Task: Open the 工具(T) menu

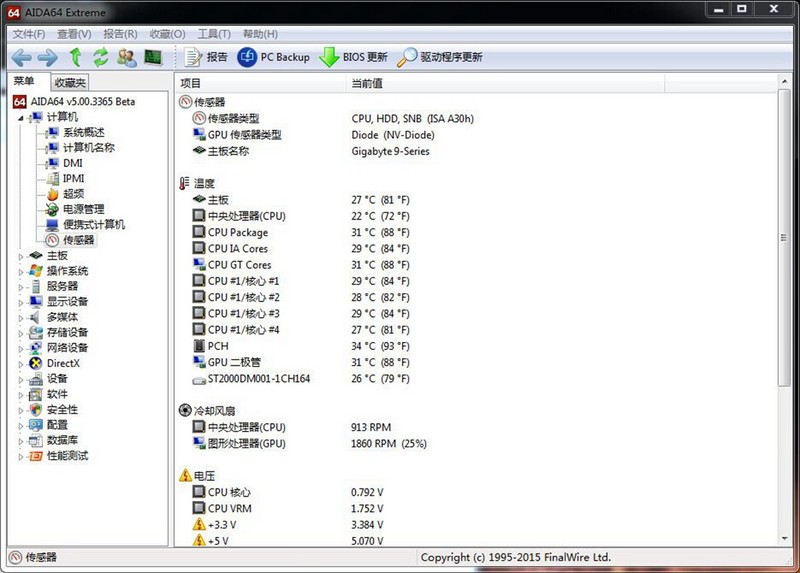Action: (x=214, y=34)
